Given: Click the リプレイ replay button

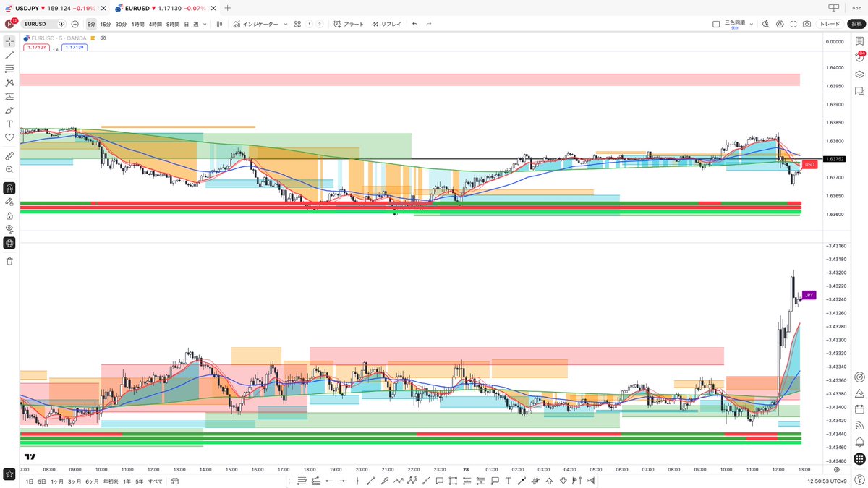Looking at the screenshot, I should [x=387, y=24].
